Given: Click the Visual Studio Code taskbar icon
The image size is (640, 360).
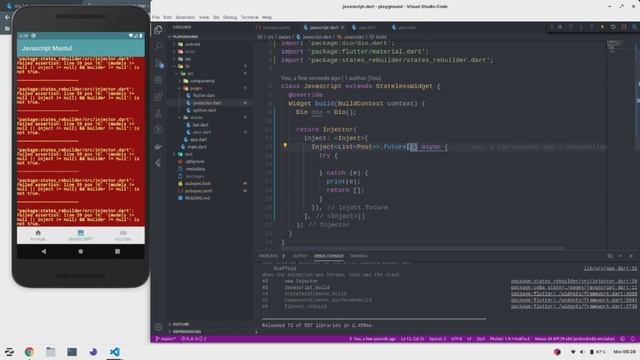Looking at the screenshot, I should click(115, 351).
